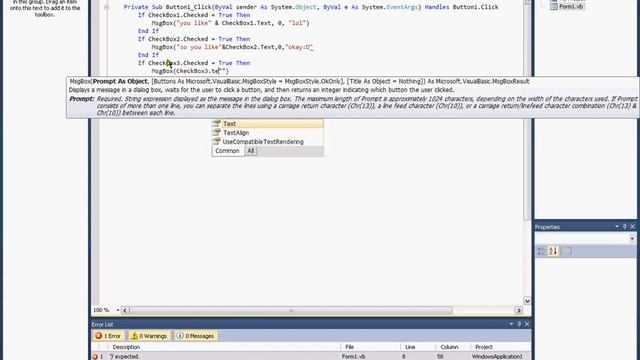Click "Handles Button1.Click" in the code

coord(462,7)
